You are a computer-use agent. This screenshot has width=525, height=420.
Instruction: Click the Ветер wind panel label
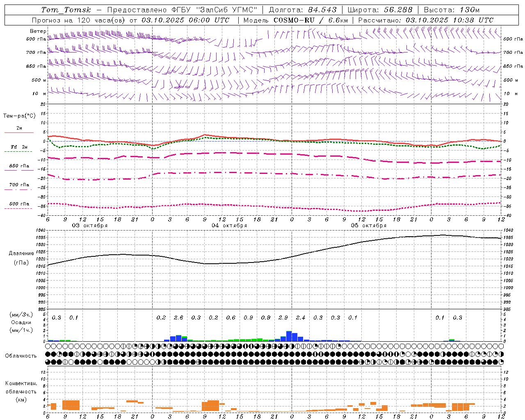click(38, 31)
